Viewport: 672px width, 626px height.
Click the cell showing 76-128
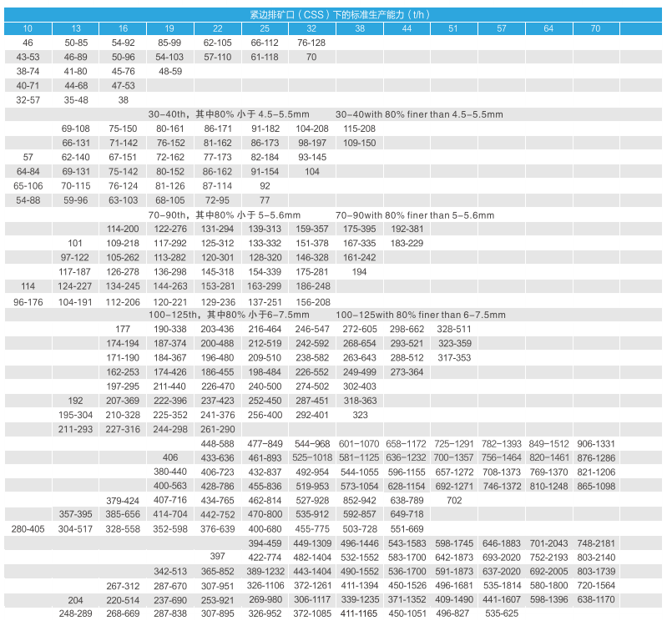pos(311,43)
